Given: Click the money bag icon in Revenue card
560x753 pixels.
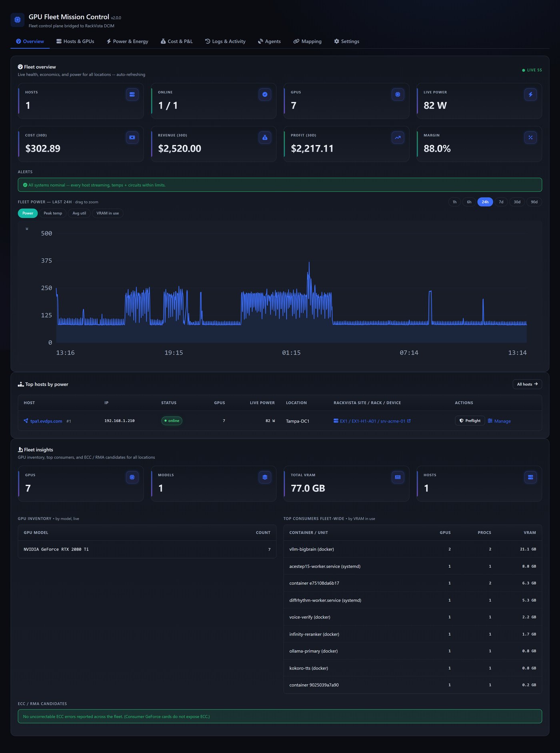Looking at the screenshot, I should [x=265, y=138].
